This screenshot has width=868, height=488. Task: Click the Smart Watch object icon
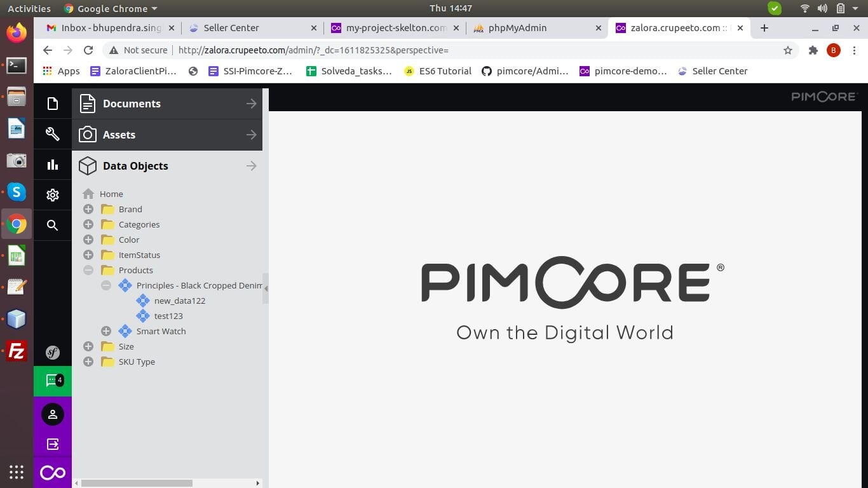125,331
